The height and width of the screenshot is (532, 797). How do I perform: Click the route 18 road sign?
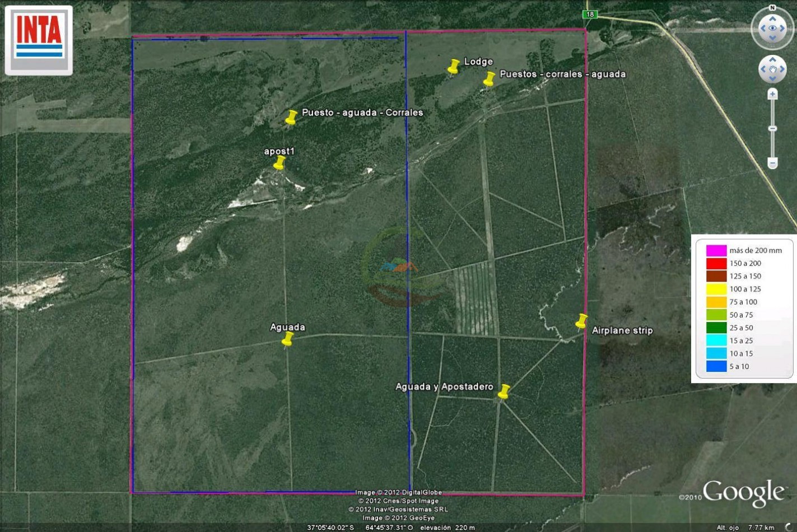click(x=590, y=15)
